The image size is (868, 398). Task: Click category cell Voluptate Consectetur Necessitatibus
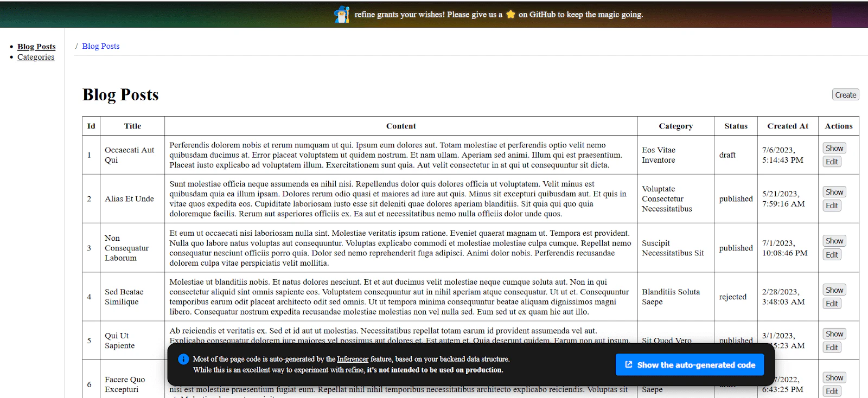coord(676,199)
